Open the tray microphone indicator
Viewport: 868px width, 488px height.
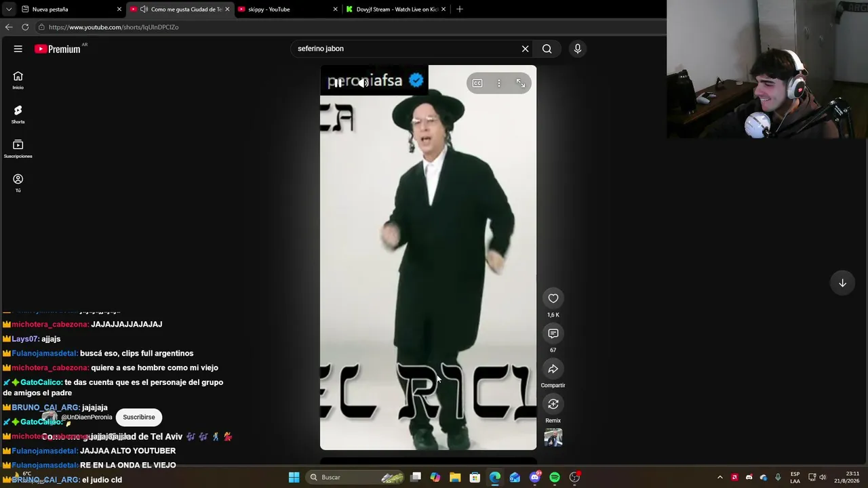778,478
